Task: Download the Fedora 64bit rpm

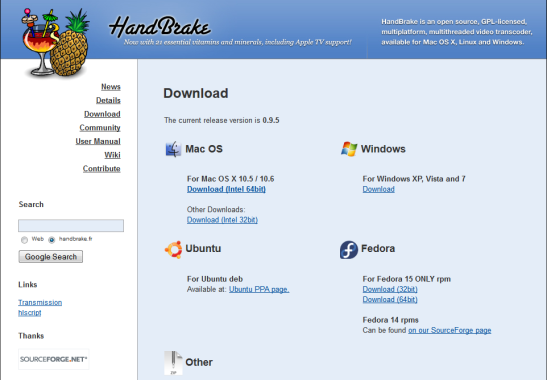Action: 390,299
